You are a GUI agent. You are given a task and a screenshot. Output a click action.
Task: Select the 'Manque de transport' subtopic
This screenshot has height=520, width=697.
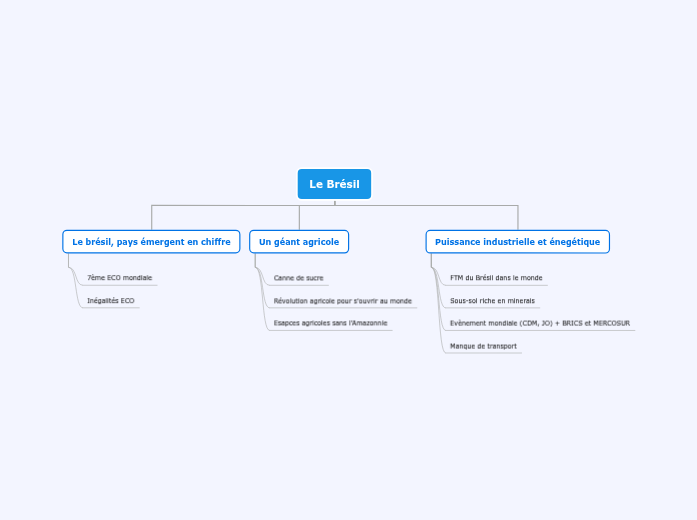483,346
